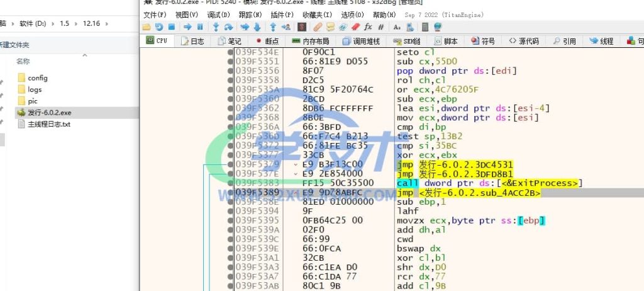The height and width of the screenshot is (291, 644).
Task: Open the calculator toolbar icon
Action: click(x=425, y=27)
